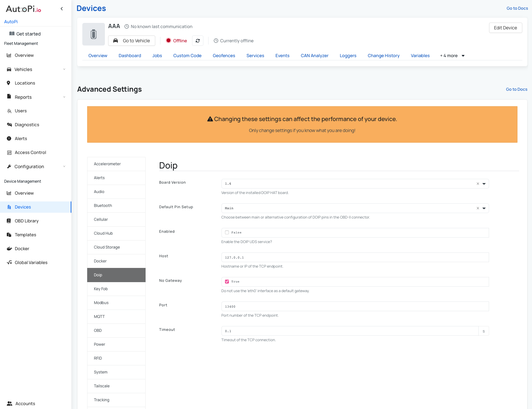Select Cellular in the settings list
The height and width of the screenshot is (409, 532).
[116, 220]
